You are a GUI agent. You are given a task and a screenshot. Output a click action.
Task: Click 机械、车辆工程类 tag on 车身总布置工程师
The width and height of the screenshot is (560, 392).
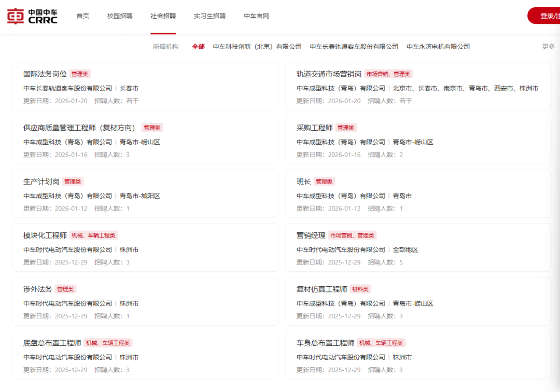coord(382,343)
